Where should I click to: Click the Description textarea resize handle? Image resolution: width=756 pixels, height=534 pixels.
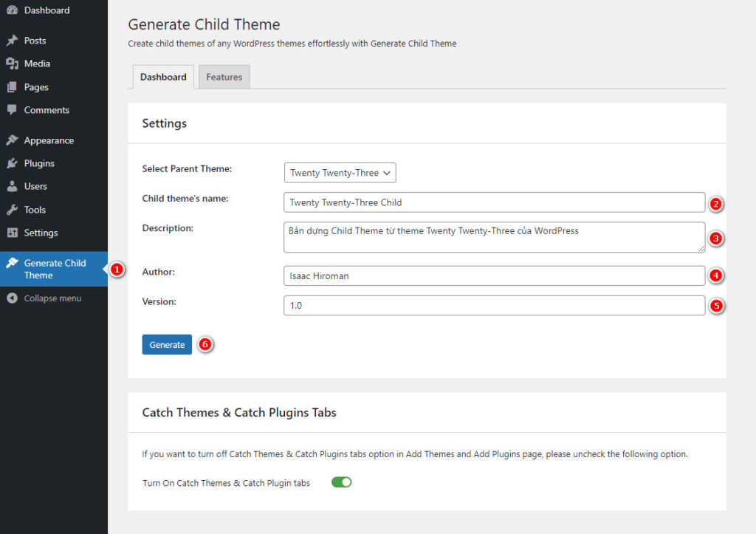point(701,249)
